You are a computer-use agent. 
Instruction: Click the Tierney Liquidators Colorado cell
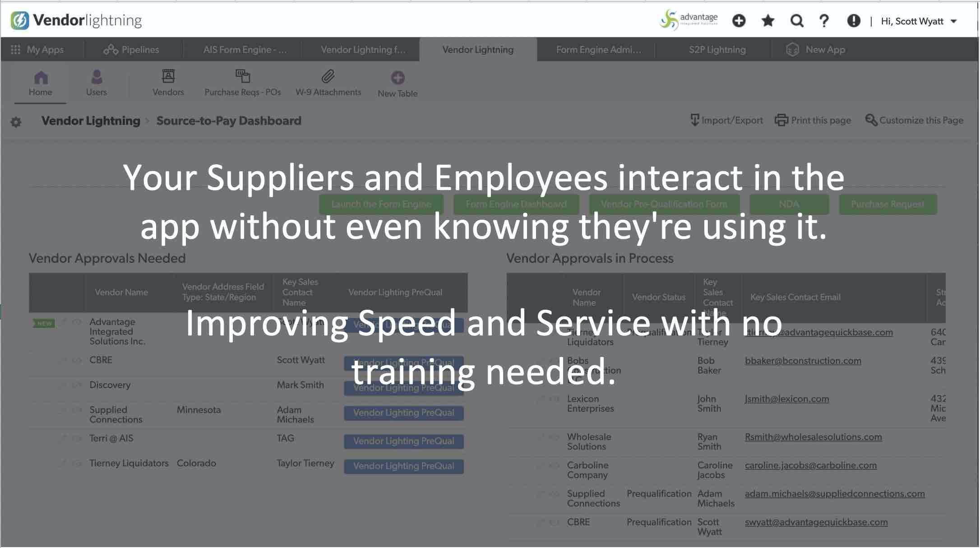click(196, 464)
